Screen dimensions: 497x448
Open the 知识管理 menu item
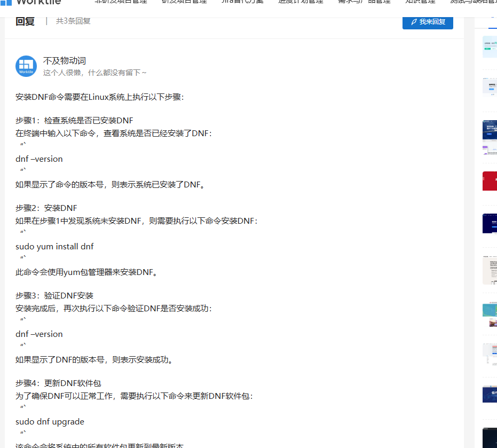(x=420, y=2)
